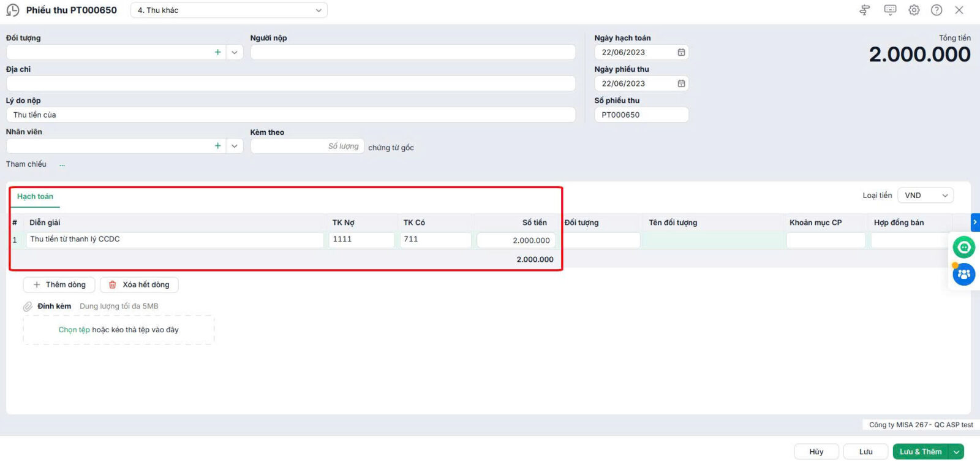Expand the Đối tượng dropdown arrow
The image size is (980, 461).
click(x=235, y=52)
